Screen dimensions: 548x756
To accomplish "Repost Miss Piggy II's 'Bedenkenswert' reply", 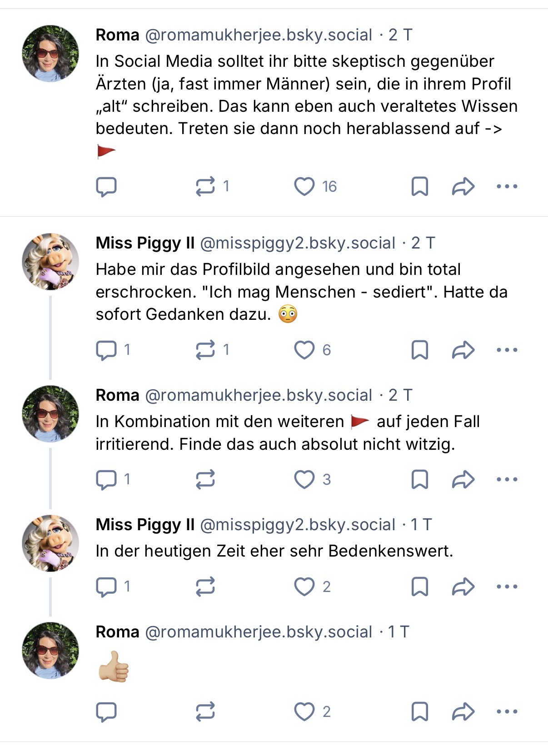I will (x=205, y=587).
